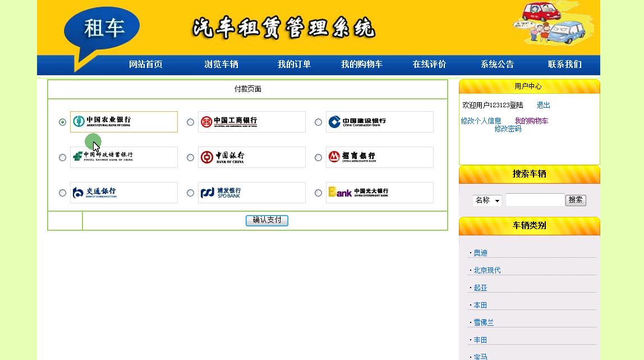The image size is (644, 360).
Task: Click the 招商银行 logo image
Action: point(379,157)
